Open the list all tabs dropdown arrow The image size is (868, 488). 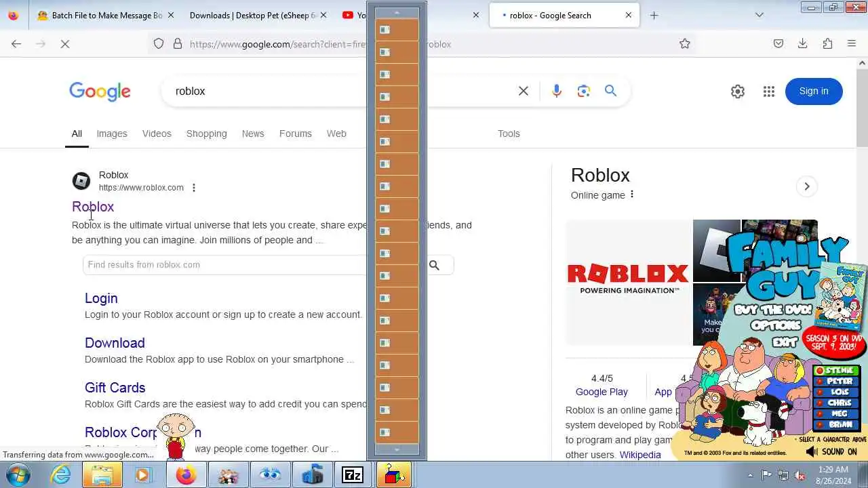click(759, 15)
